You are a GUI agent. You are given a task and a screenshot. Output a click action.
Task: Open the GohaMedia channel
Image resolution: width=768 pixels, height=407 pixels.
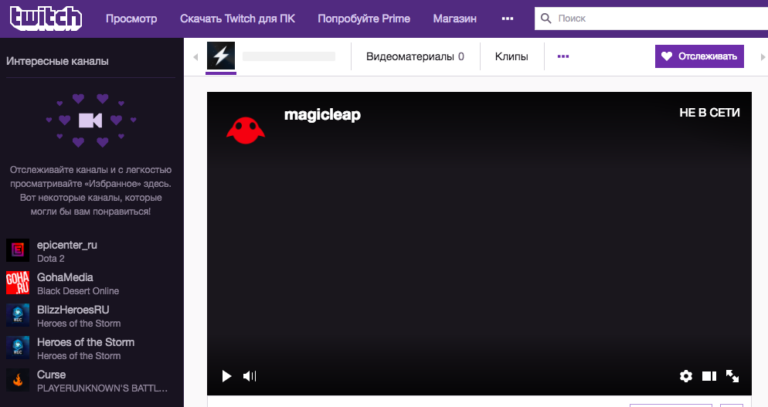(x=65, y=277)
